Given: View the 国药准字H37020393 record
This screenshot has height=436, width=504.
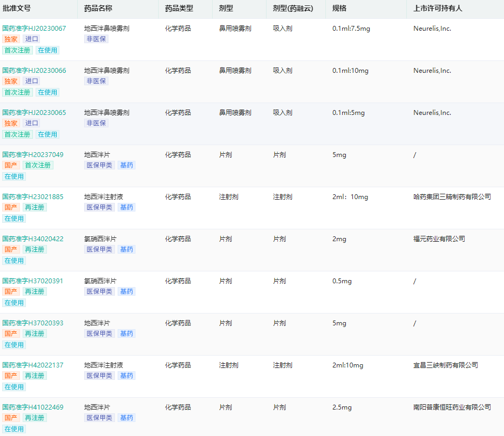Looking at the screenshot, I should (33, 323).
